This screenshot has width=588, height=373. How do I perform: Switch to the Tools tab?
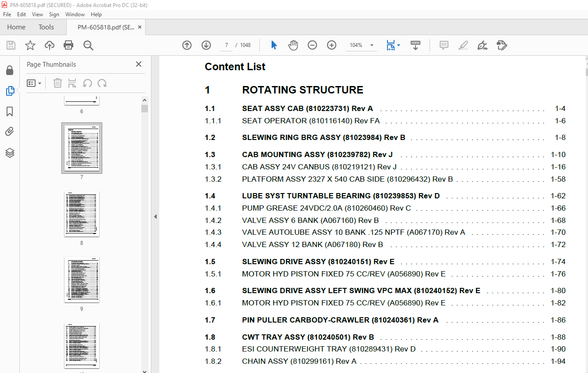click(x=46, y=27)
